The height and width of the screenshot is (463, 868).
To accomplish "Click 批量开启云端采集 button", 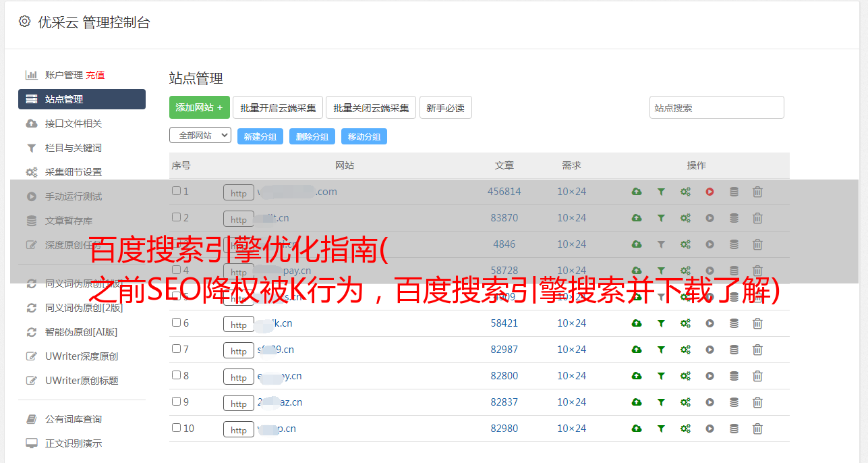I will pyautogui.click(x=278, y=107).
